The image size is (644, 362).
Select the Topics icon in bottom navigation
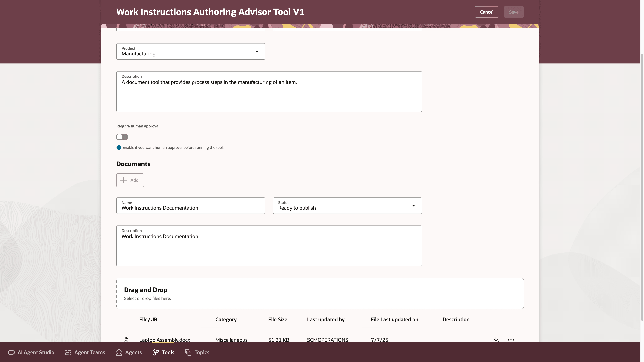point(188,352)
